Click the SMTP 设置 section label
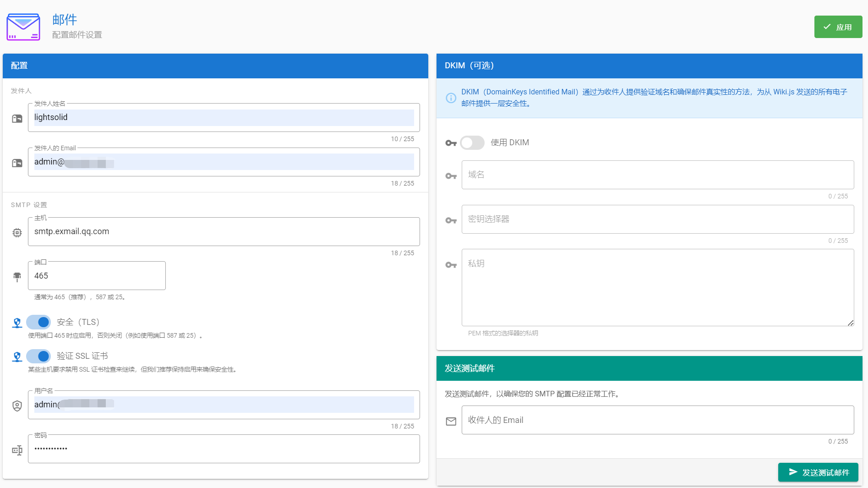868x488 pixels. click(x=29, y=205)
